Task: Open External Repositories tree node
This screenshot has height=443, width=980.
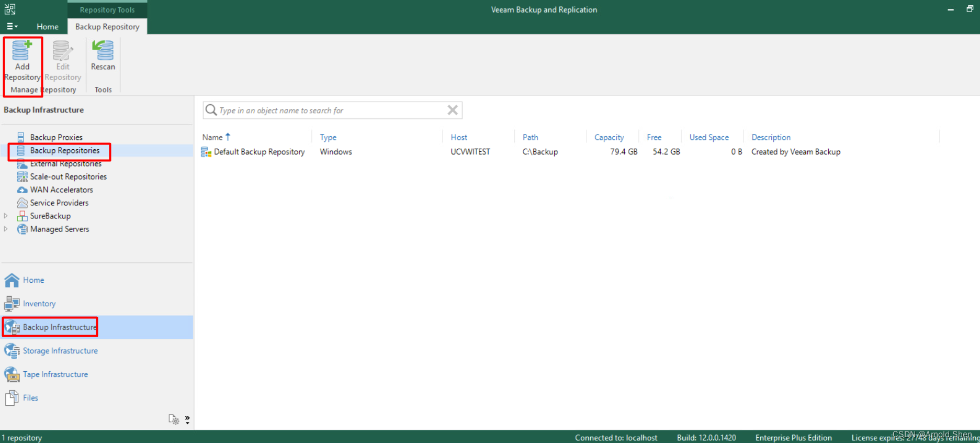Action: (x=65, y=163)
